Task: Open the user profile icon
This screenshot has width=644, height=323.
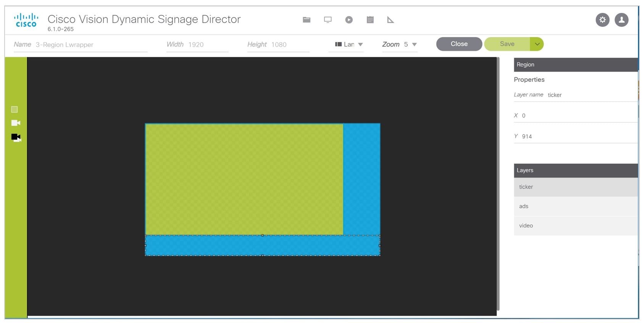Action: [621, 20]
